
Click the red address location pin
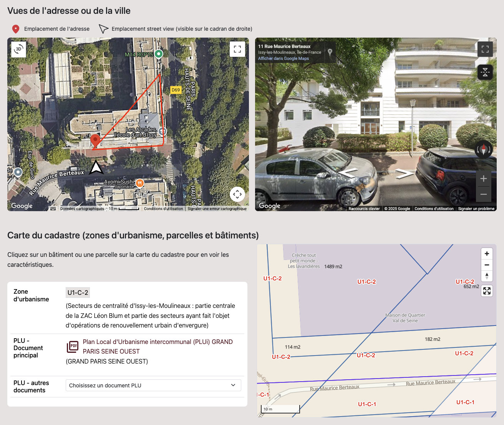coord(95,141)
